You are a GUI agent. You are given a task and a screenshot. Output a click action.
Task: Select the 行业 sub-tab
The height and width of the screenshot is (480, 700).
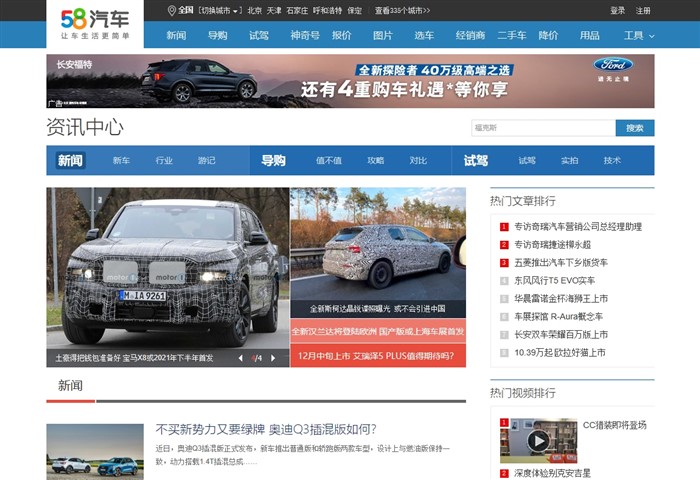(x=164, y=160)
